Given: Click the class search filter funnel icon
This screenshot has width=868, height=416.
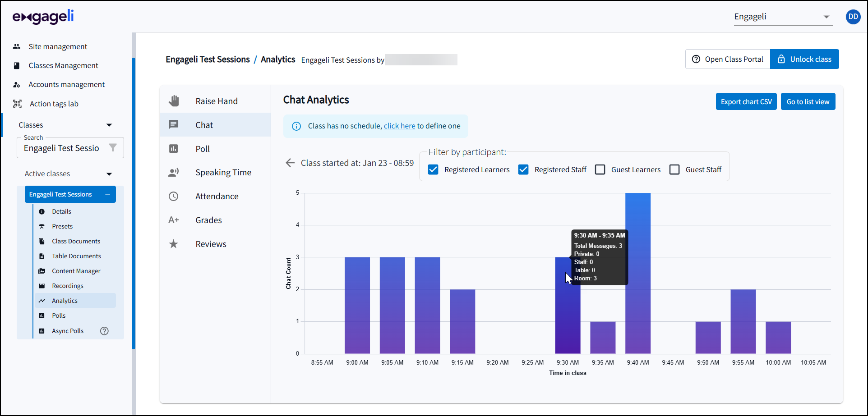Looking at the screenshot, I should coord(113,147).
